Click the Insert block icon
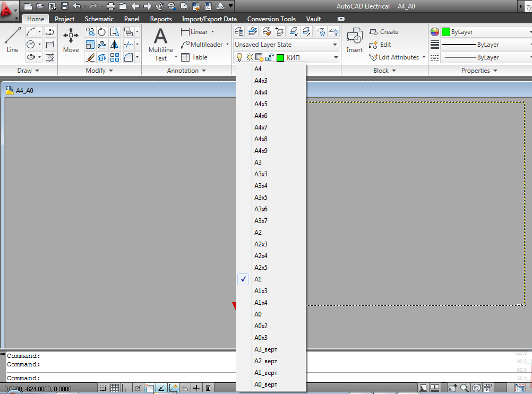 (355, 41)
